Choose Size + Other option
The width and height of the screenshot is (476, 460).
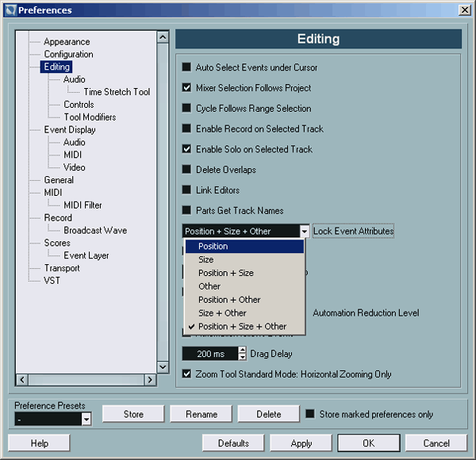click(244, 312)
